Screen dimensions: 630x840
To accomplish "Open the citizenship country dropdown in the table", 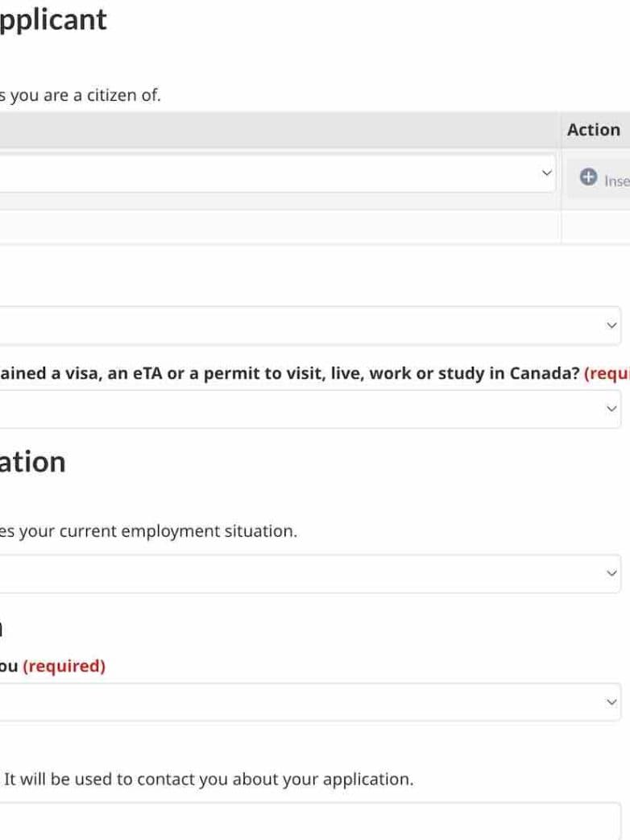I will click(274, 173).
